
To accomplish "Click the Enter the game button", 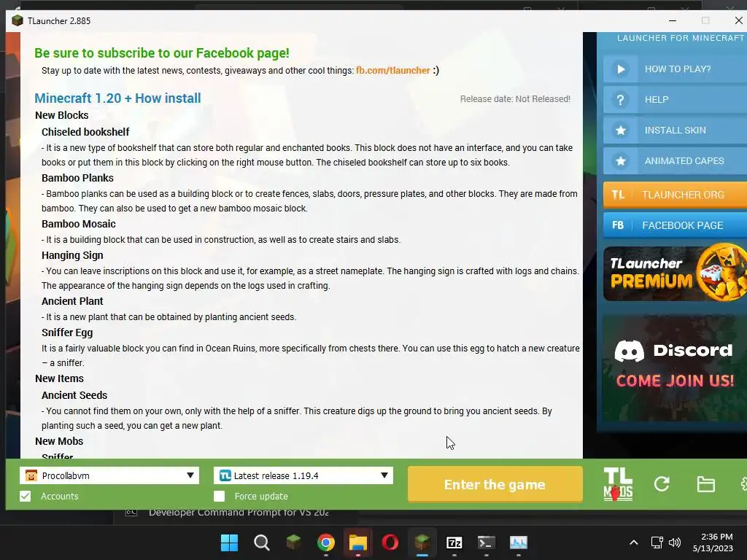I will (x=495, y=484).
